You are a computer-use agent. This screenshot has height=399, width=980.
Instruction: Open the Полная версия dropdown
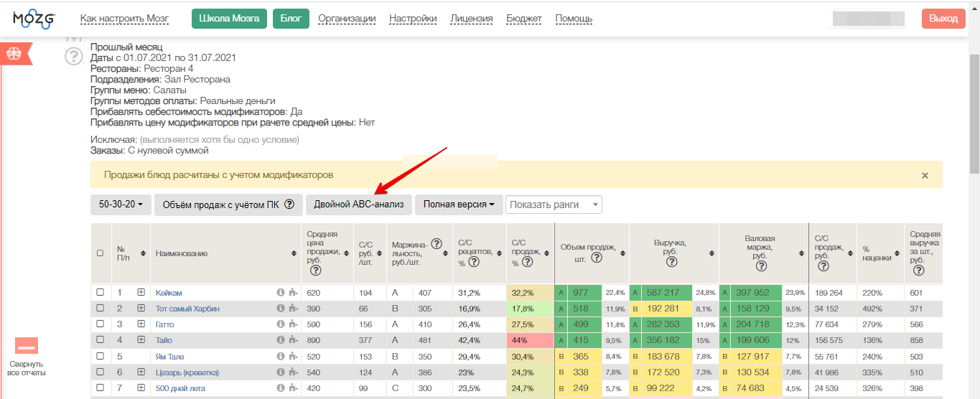pos(458,205)
